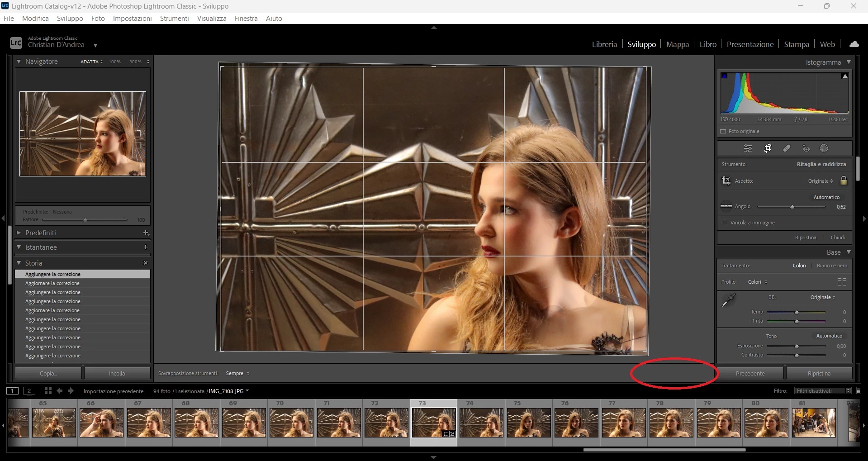
Task: Open Sovrapposizione strumenti Sempre dropdown
Action: point(237,373)
